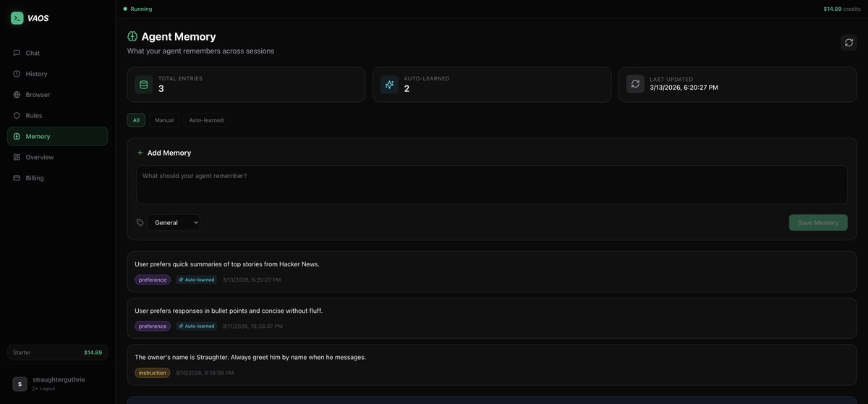Click the 3/10/2026, 8:18:39 PM timestamp
The width and height of the screenshot is (868, 404).
[205, 373]
